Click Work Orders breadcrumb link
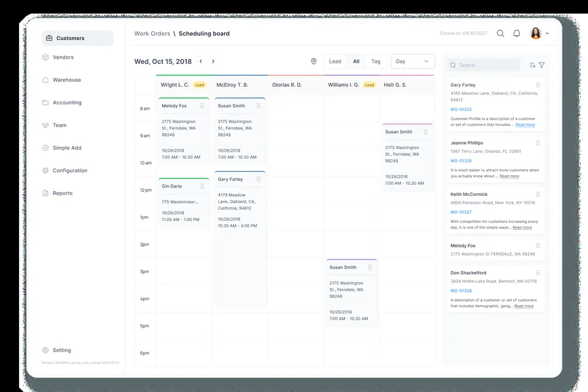The height and width of the screenshot is (392, 588). [x=152, y=33]
